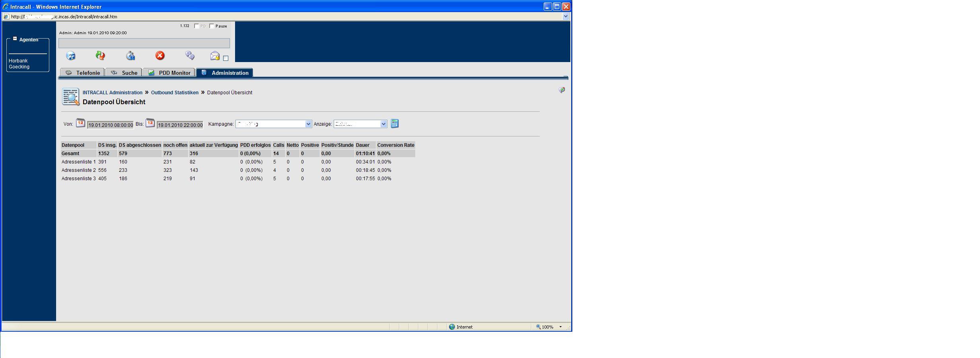Click Adressenliste 1 row label
The height and width of the screenshot is (358, 980).
coord(79,162)
